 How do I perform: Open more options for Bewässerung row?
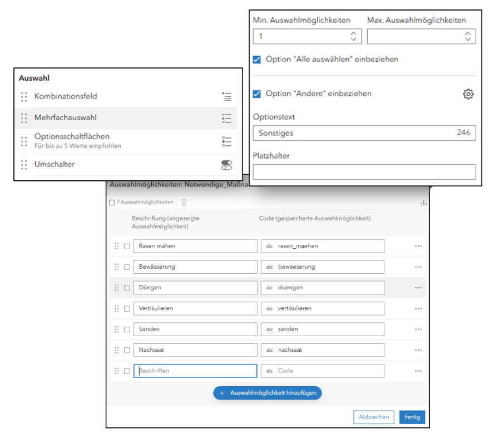(x=418, y=267)
